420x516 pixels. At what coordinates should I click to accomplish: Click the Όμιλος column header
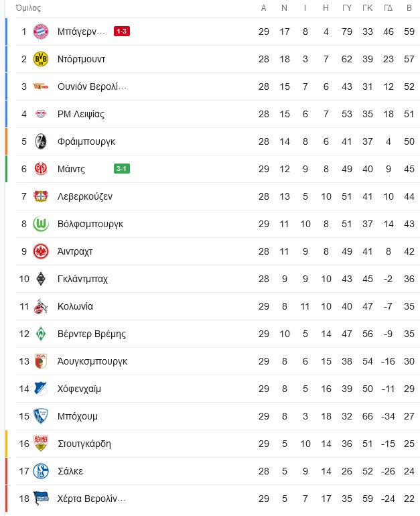click(x=28, y=8)
